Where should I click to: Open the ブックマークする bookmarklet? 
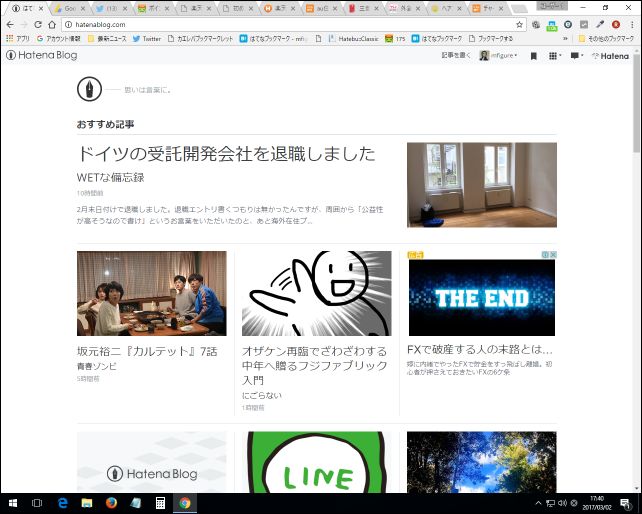tap(491, 38)
